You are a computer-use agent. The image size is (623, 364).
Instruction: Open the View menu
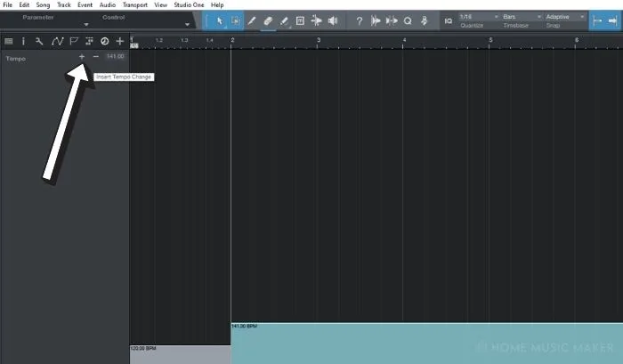(x=160, y=4)
